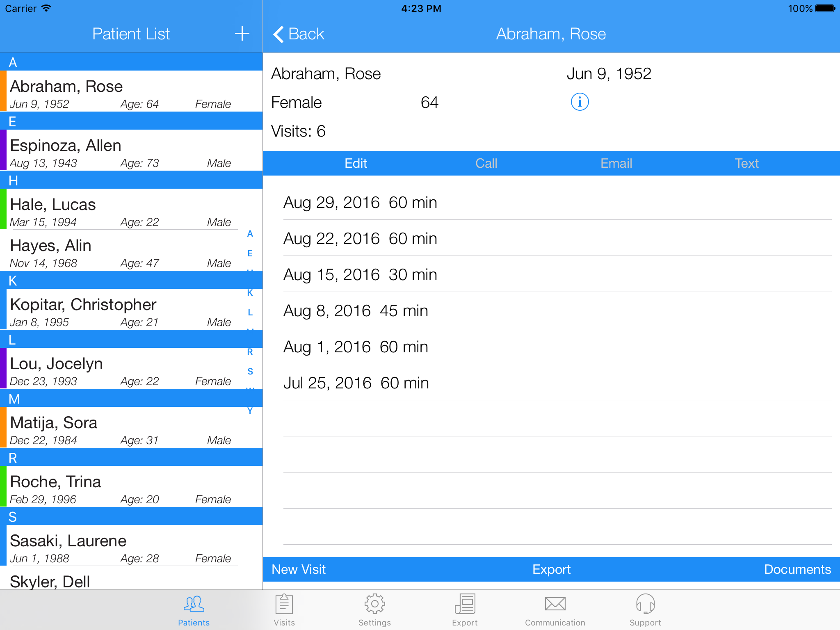
Task: Start a New Visit
Action: [x=299, y=569]
